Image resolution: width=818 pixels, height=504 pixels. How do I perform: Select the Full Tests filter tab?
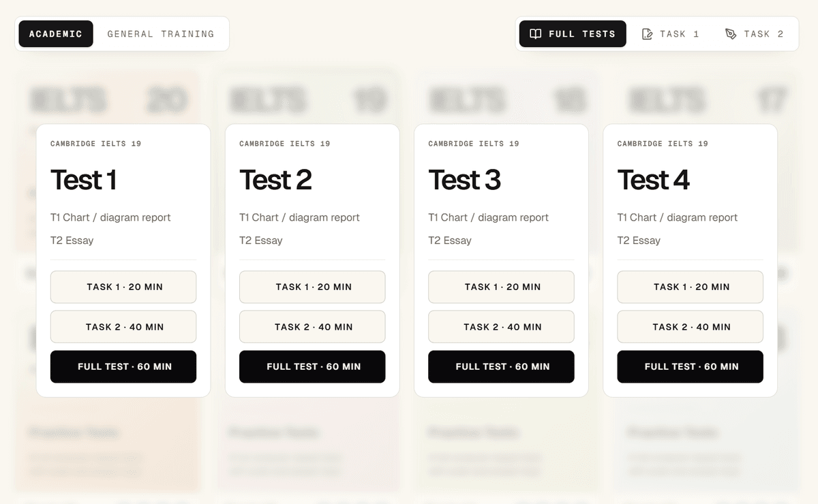click(x=573, y=34)
